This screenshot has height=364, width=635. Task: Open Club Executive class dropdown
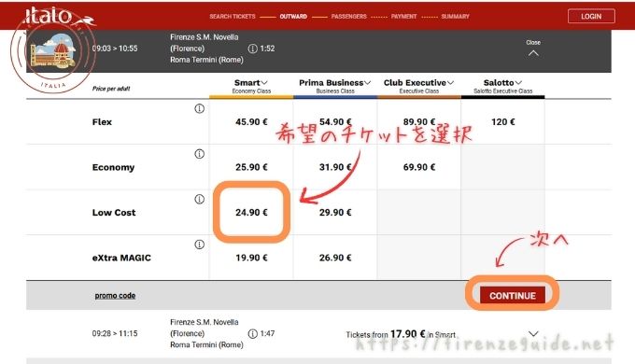[418, 82]
